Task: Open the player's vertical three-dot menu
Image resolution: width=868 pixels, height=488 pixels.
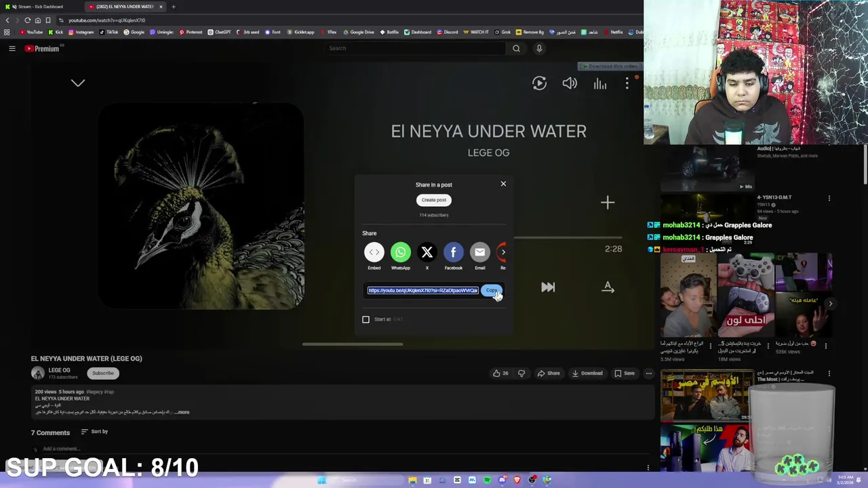Action: (627, 83)
